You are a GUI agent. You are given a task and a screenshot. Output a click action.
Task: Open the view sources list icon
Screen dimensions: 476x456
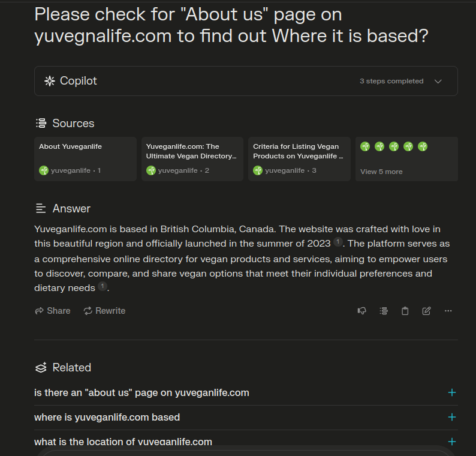coord(384,311)
